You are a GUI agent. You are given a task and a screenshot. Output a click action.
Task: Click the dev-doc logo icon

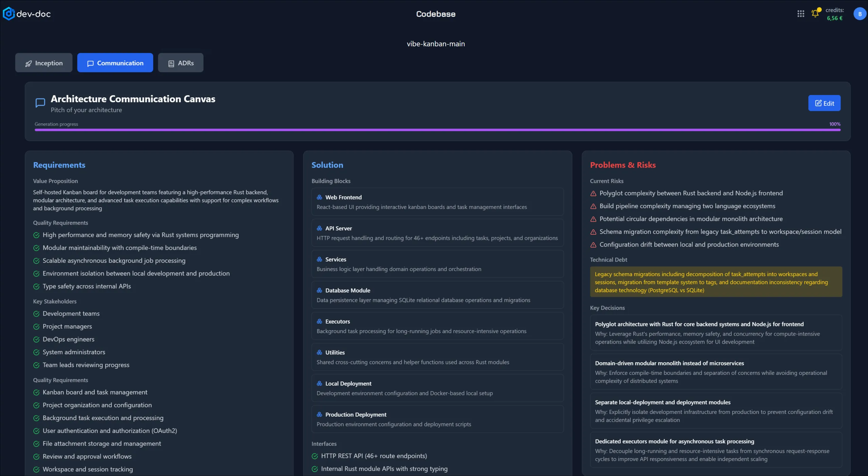click(x=8, y=14)
